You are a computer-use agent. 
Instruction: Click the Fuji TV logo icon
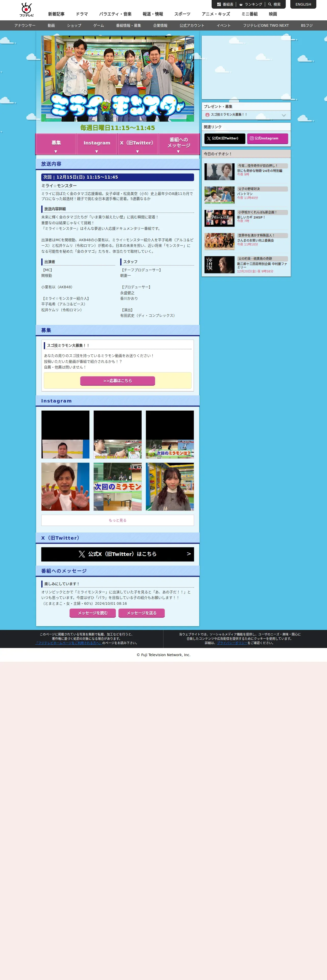pos(27,9)
